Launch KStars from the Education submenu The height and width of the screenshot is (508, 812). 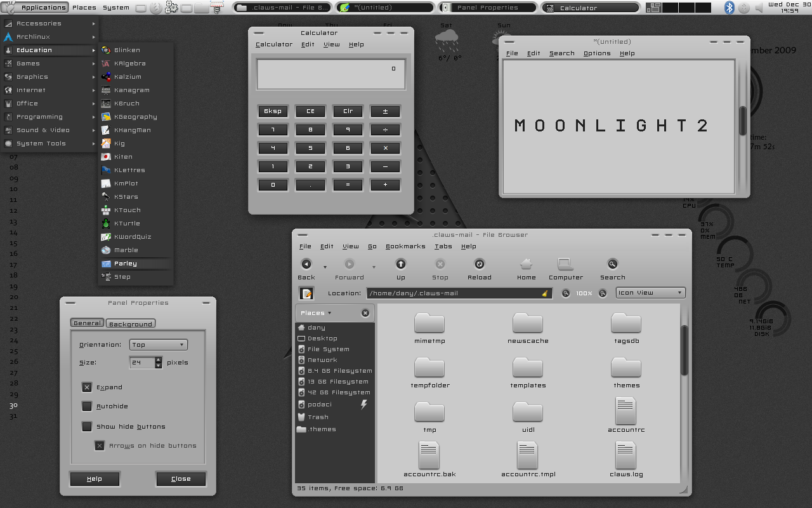pos(135,197)
